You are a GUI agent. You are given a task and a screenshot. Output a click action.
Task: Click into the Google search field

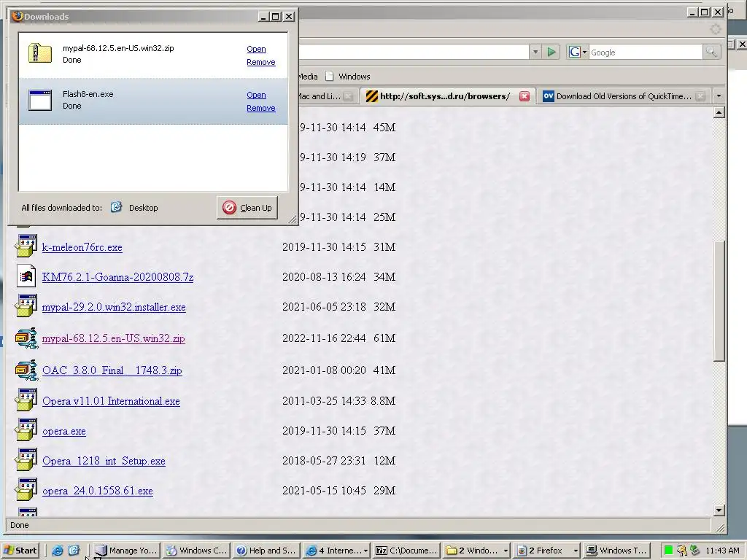click(x=646, y=52)
